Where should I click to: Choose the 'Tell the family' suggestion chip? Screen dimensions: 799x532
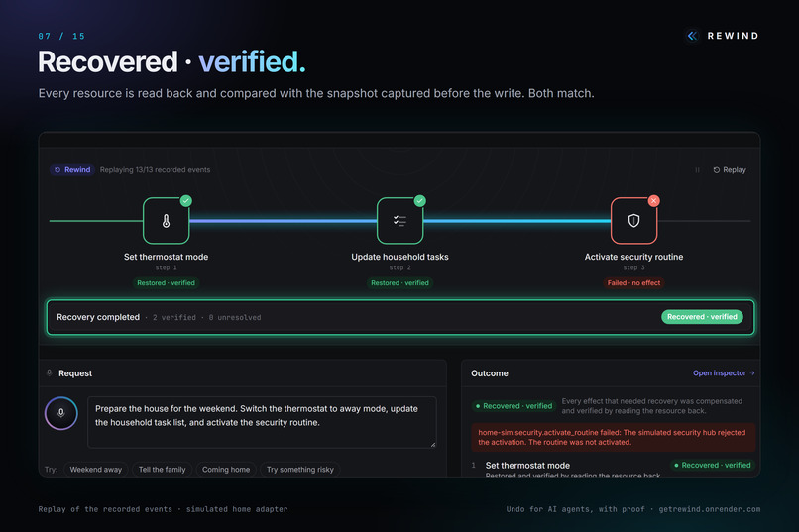(162, 470)
